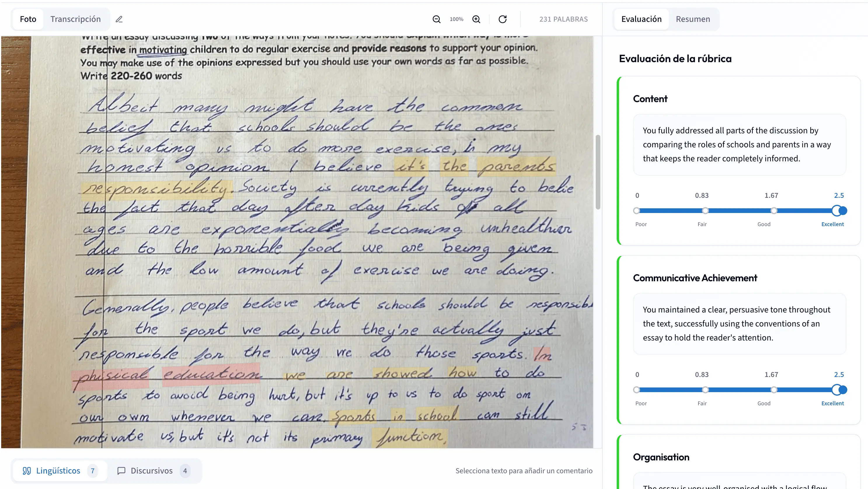Set Content score to Poor 0
The image size is (868, 489).
(637, 210)
